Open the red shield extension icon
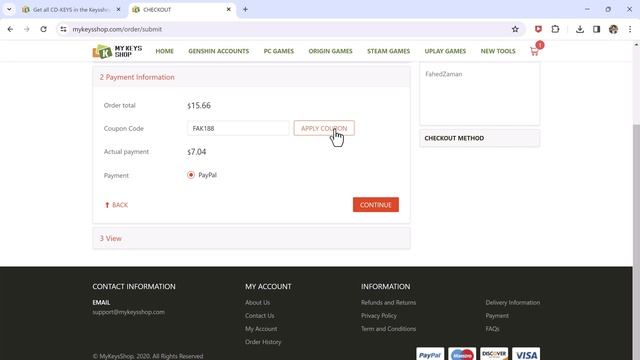The width and height of the screenshot is (640, 360). [538, 29]
